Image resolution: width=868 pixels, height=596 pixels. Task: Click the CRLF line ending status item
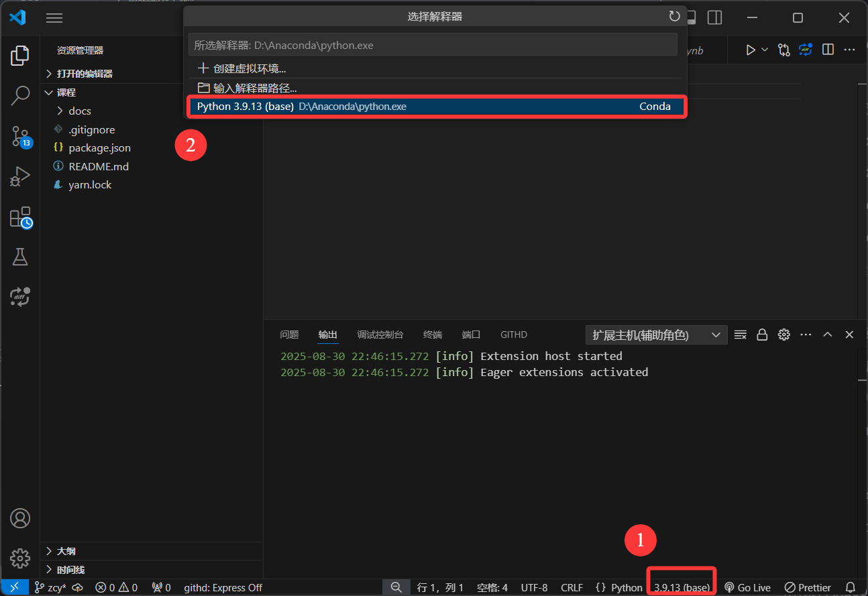pos(572,587)
